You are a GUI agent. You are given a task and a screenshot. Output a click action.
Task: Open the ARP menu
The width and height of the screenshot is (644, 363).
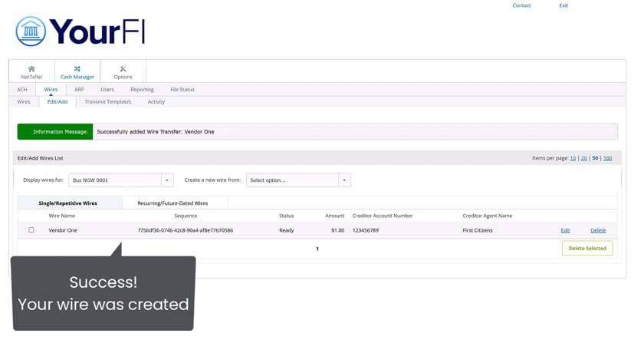point(79,89)
